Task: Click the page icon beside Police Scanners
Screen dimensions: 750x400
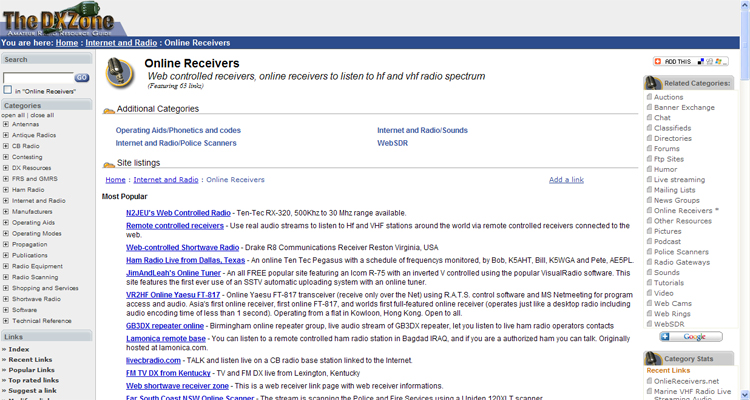Action: (x=647, y=252)
